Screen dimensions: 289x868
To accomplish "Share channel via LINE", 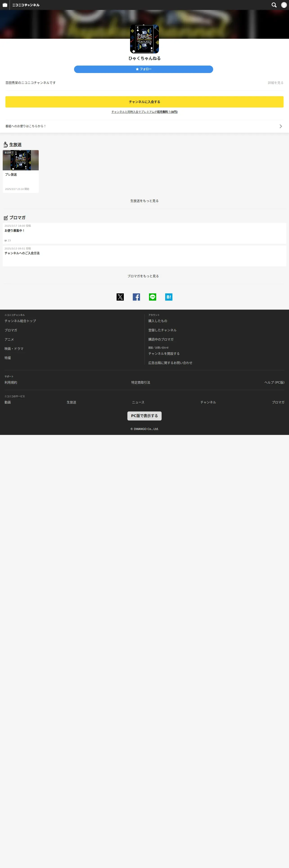I will point(152,297).
